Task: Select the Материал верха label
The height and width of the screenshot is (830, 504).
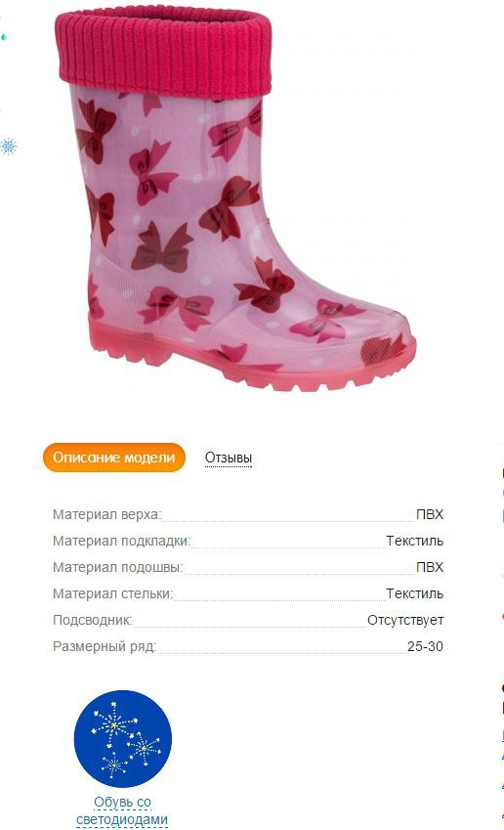Action: click(x=107, y=514)
